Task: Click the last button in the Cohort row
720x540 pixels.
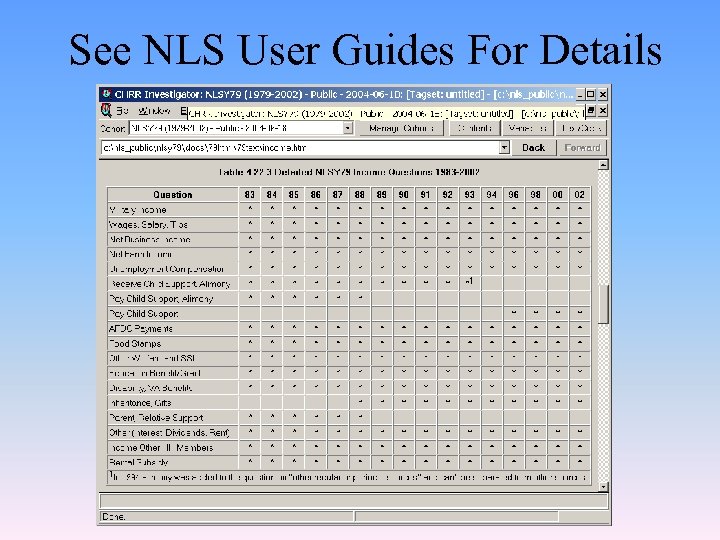Action: 581,128
